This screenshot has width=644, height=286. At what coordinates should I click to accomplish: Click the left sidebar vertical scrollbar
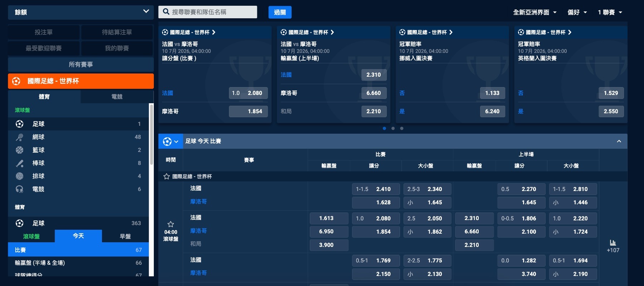tap(151, 134)
